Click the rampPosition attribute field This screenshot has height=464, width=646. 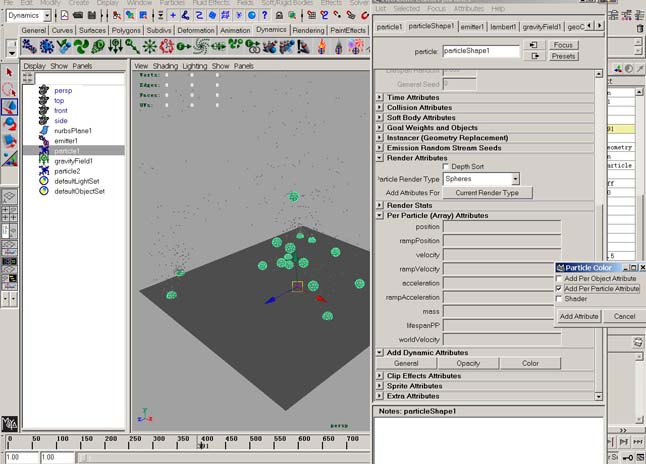tap(502, 241)
